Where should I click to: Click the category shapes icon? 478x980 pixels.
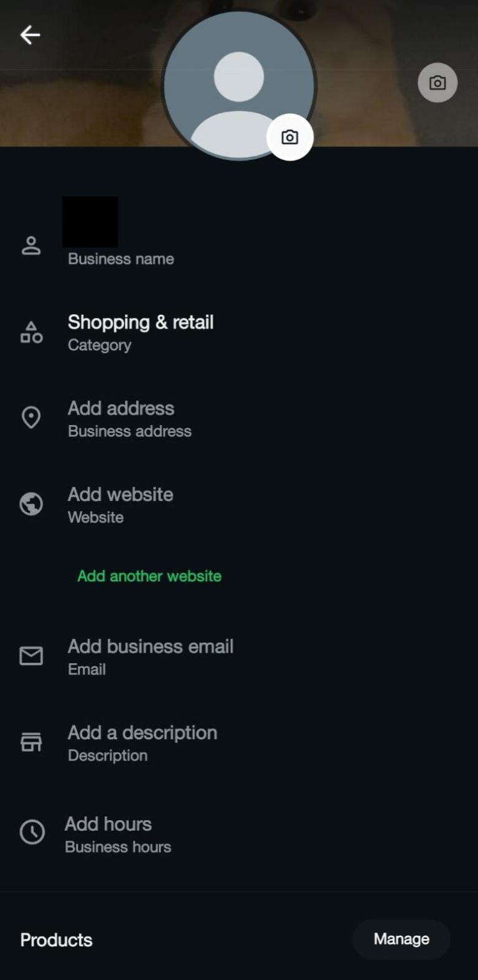tap(31, 333)
